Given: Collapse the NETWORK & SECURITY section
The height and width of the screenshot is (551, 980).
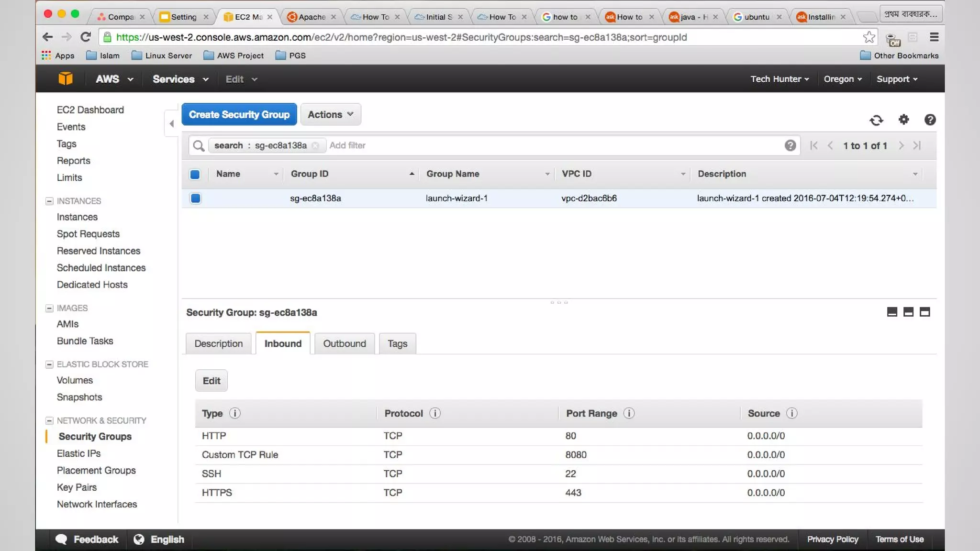Looking at the screenshot, I should (x=49, y=421).
